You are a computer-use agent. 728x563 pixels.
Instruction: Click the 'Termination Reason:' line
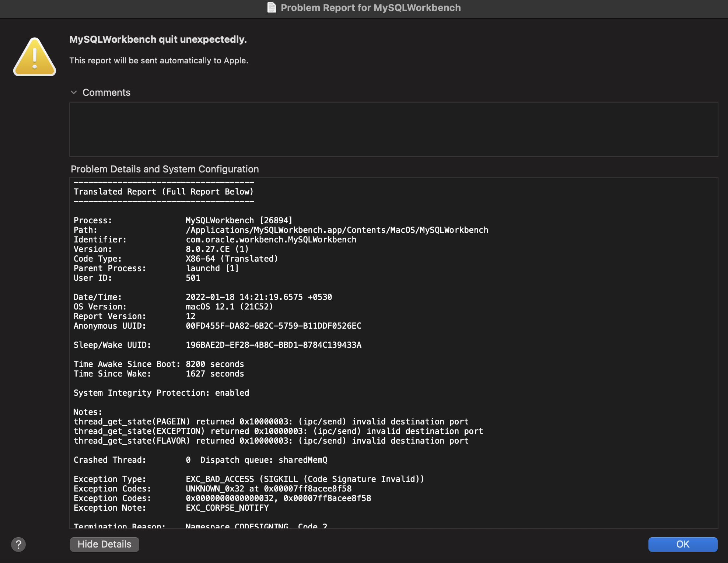(200, 526)
